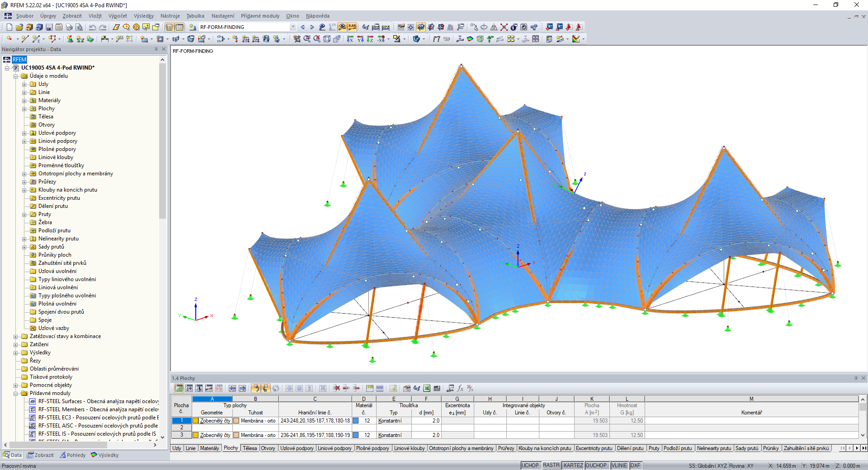The width and height of the screenshot is (868, 470).
Task: Click the new line tool icon
Action: pyautogui.click(x=25, y=39)
